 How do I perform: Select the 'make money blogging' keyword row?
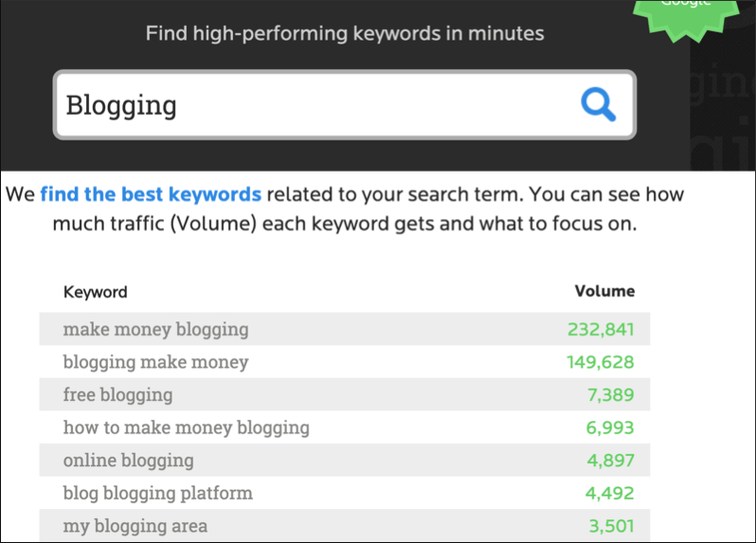click(344, 329)
